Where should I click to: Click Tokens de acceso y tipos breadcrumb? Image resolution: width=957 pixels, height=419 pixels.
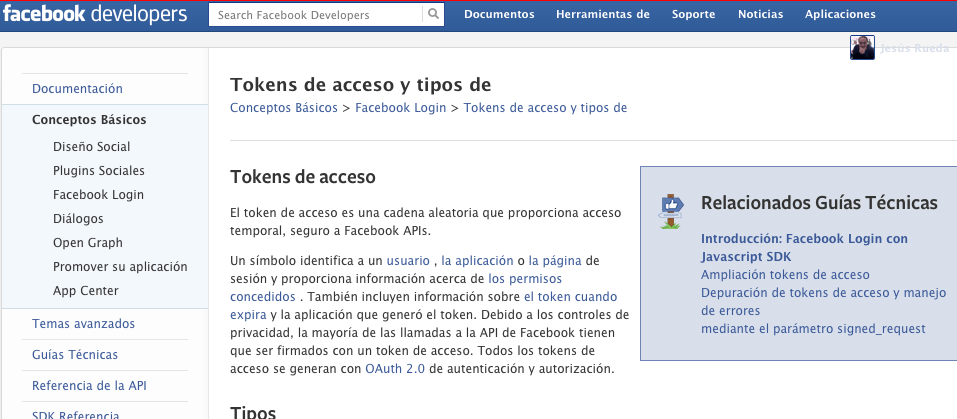(x=545, y=108)
